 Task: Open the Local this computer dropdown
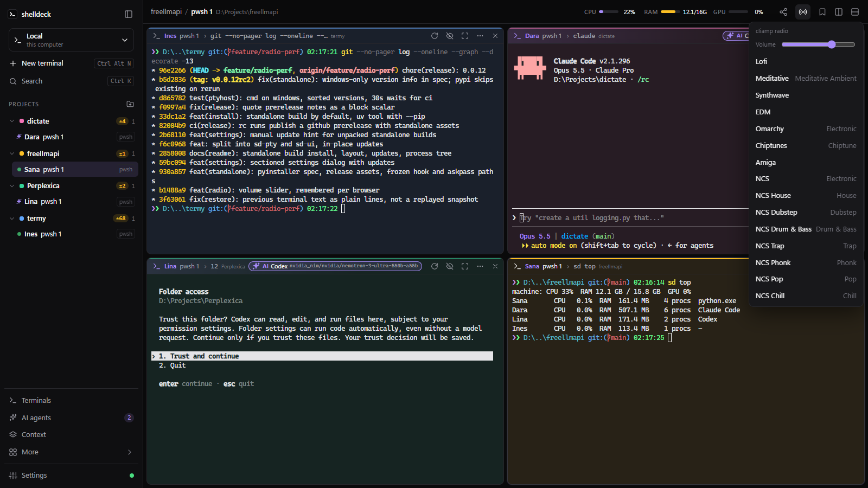[x=71, y=40]
